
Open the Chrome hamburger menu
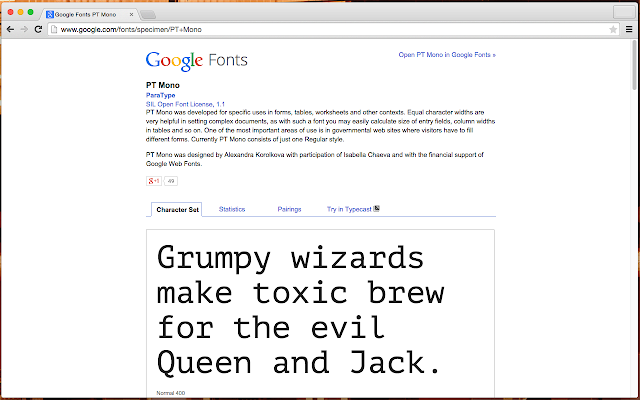pyautogui.click(x=629, y=29)
